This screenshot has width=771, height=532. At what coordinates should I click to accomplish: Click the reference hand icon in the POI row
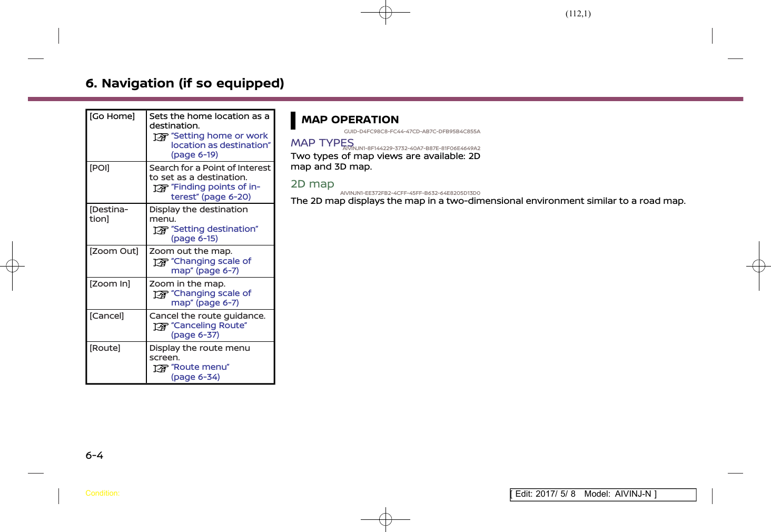pos(161,188)
